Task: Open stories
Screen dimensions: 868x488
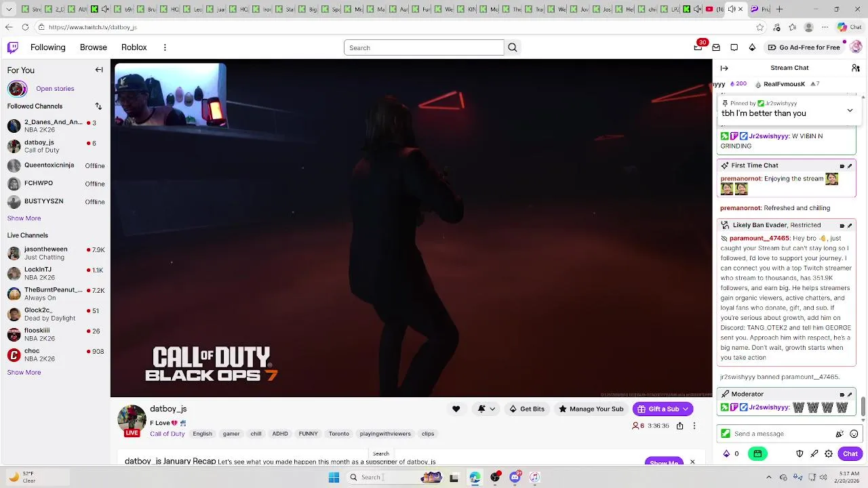Action: [55, 89]
